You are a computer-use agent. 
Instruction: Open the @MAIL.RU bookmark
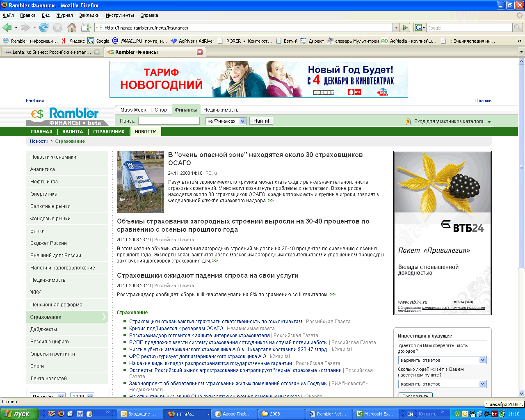pos(140,41)
